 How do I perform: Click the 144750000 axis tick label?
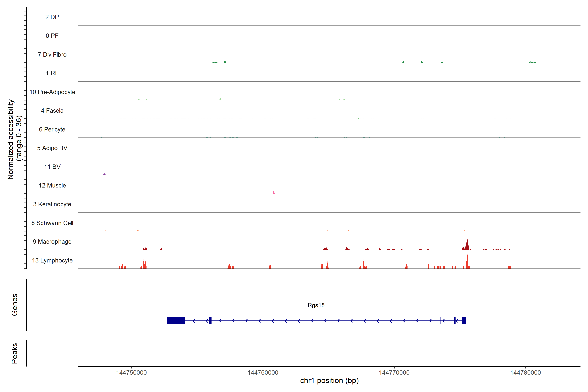(131, 373)
